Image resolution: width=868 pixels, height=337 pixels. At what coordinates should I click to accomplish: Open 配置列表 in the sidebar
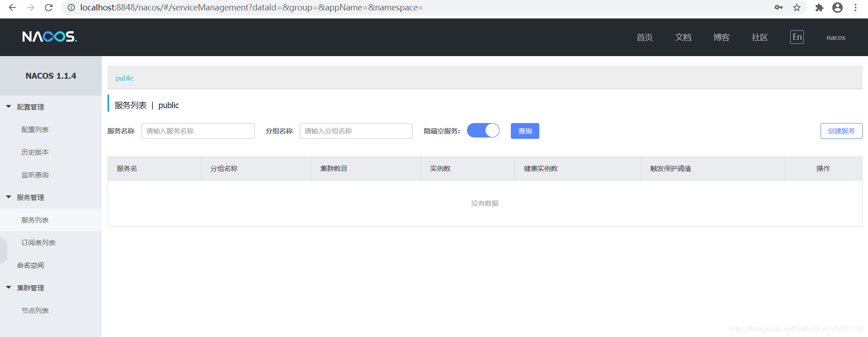pos(35,129)
